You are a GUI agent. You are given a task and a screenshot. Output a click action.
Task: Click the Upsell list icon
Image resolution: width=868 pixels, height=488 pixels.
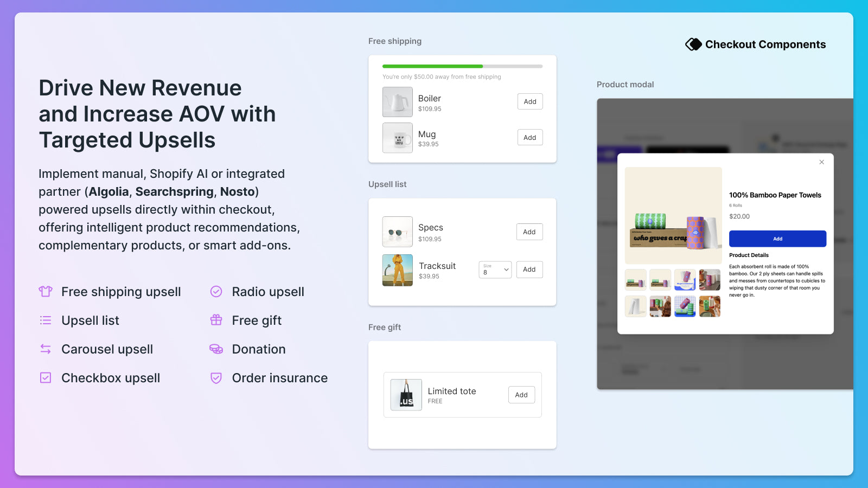pyautogui.click(x=46, y=320)
